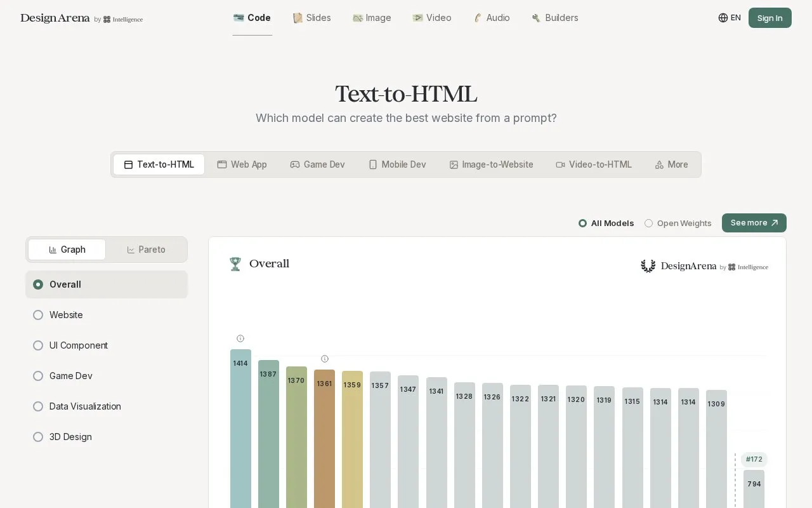
Task: Open the Image navigation section
Action: coord(372,18)
